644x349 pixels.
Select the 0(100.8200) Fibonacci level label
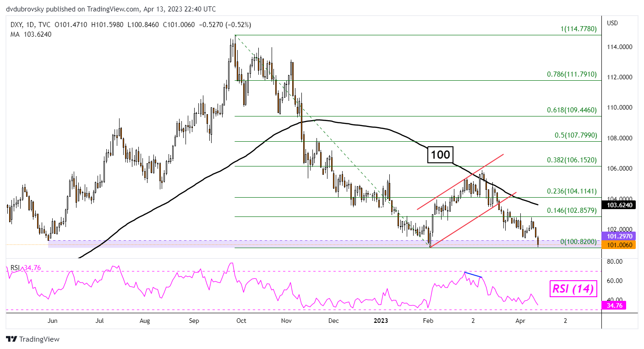tap(578, 242)
